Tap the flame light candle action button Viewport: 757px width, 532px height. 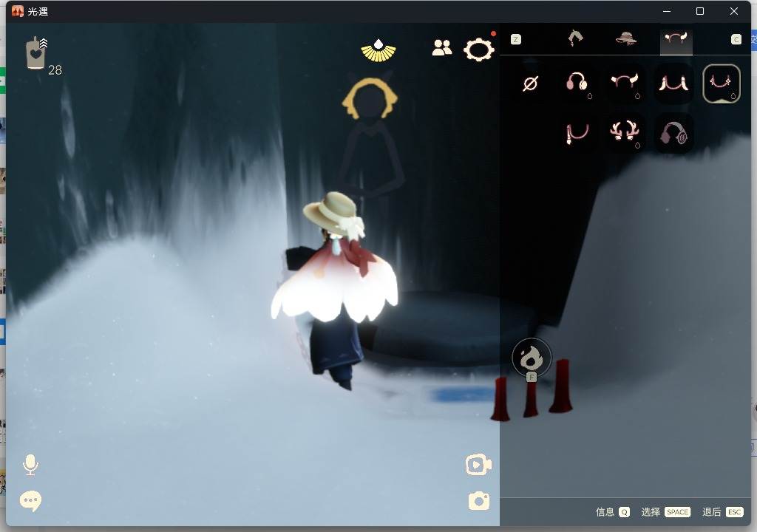coord(531,358)
